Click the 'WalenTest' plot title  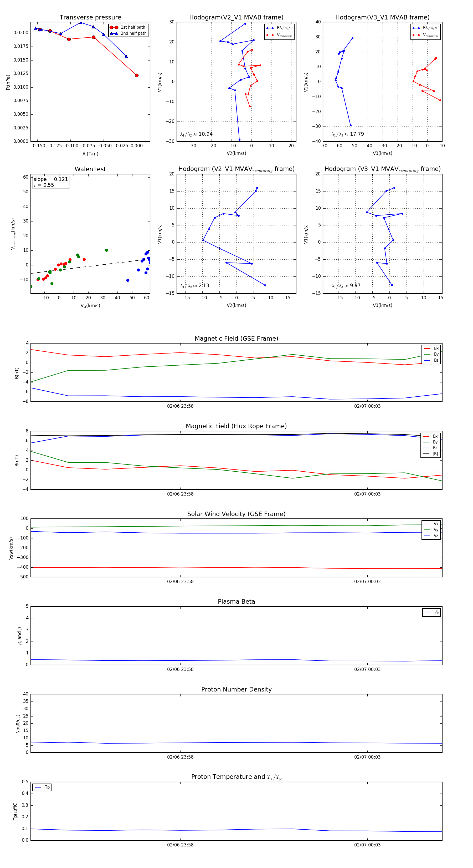click(x=90, y=169)
